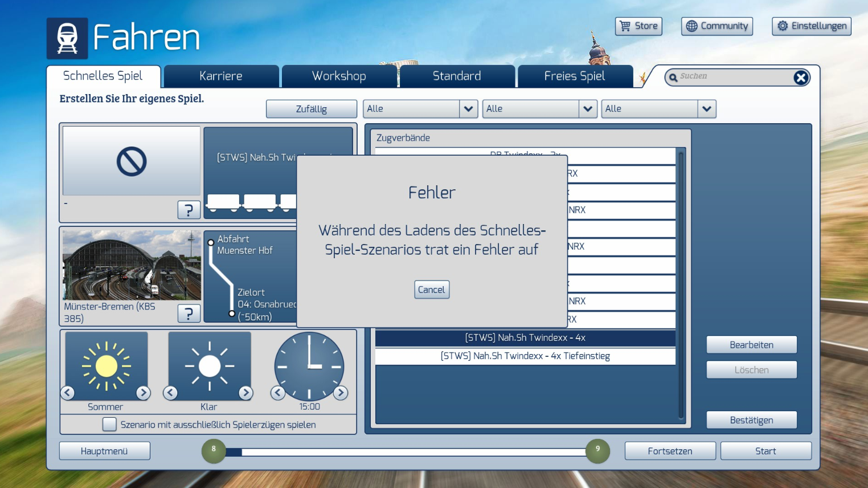Click the Store button label
The height and width of the screenshot is (488, 868).
pyautogui.click(x=646, y=26)
